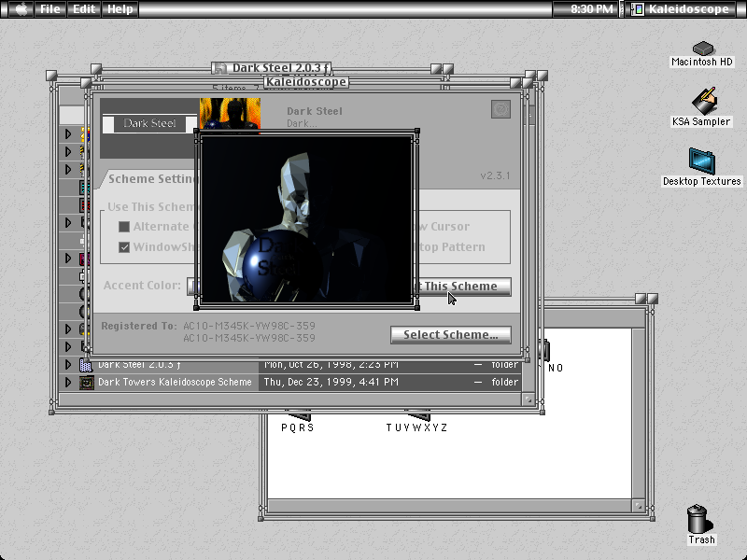Open the File menu
This screenshot has width=747, height=560.
pos(50,8)
